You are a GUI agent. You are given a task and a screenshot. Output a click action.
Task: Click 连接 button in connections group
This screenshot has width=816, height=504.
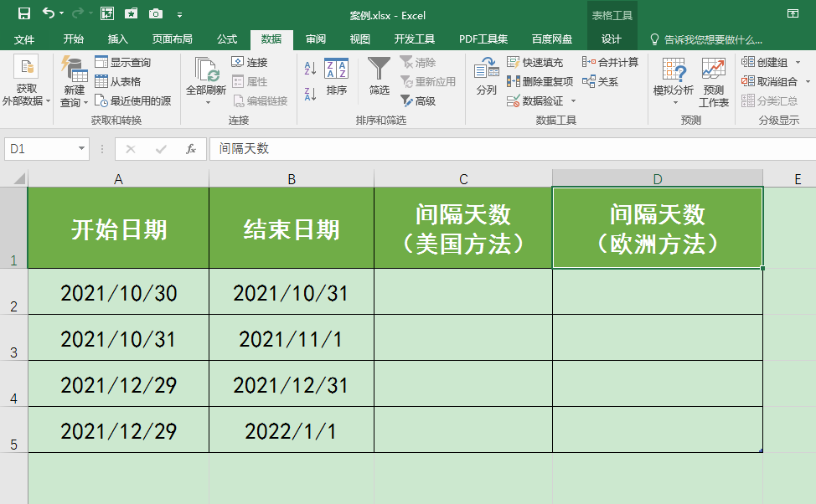coord(250,63)
